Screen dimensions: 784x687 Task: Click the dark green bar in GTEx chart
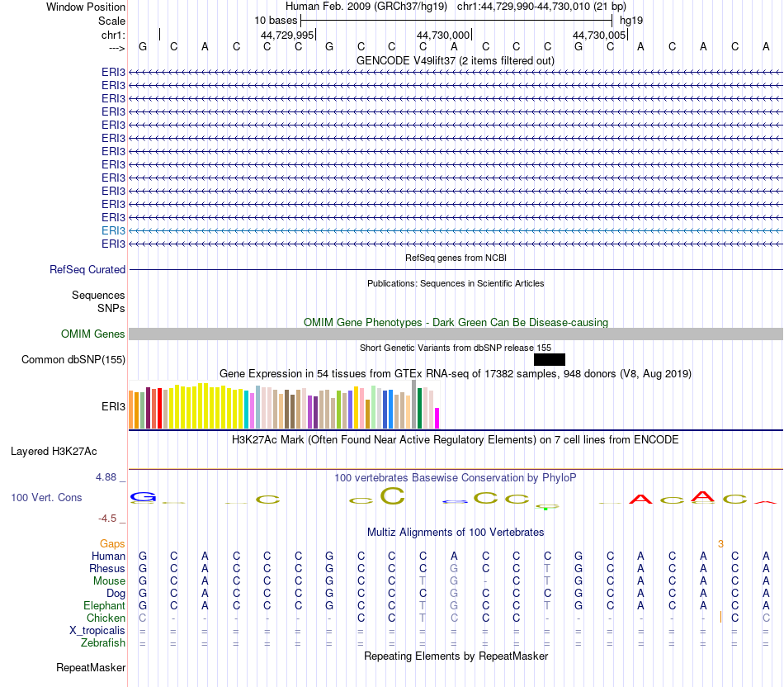[419, 408]
